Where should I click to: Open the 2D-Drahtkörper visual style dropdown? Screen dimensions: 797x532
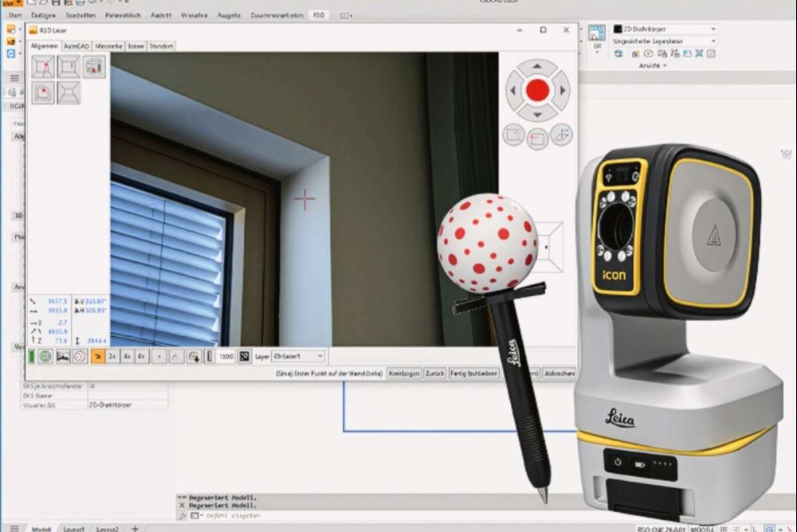point(665,29)
